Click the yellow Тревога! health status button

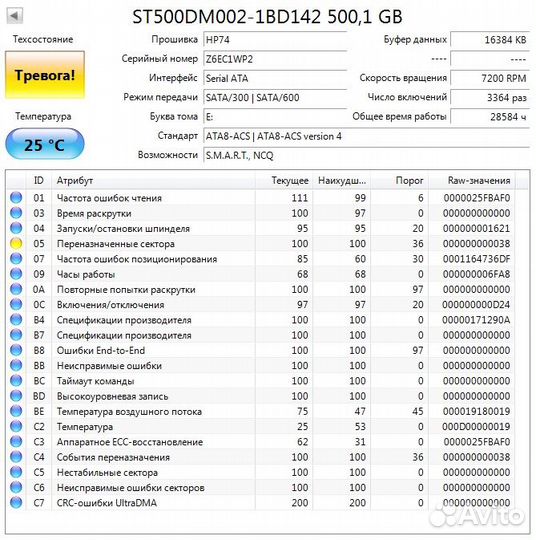45,75
